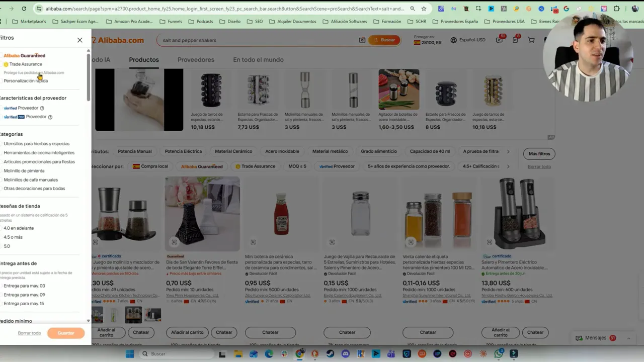Click the info icon next to Verified PRO Proveedor
Screen dimensions: 644x362
click(50, 117)
